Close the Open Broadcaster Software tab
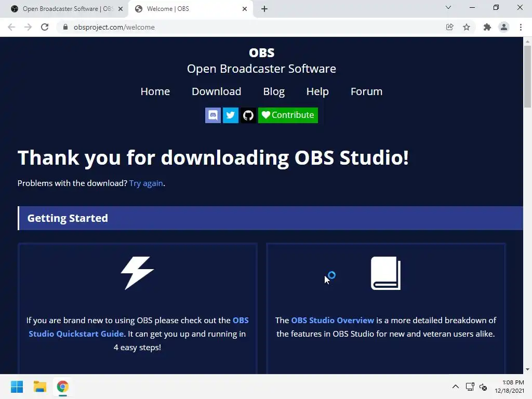 [x=121, y=9]
